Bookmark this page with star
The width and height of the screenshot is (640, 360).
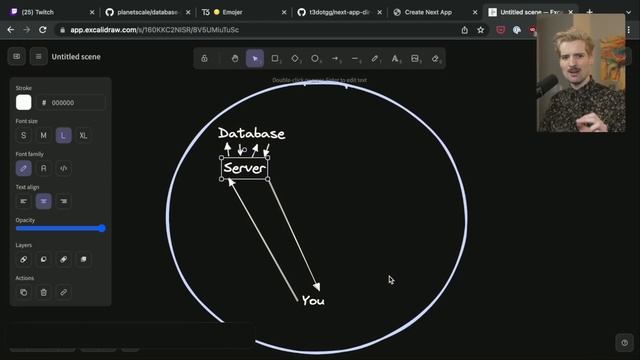[x=480, y=30]
